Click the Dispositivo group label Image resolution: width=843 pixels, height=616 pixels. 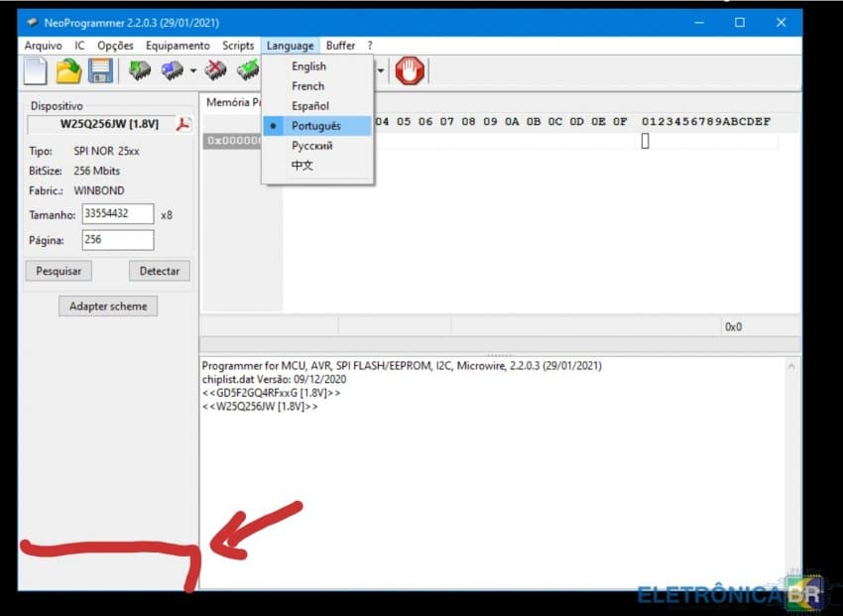pos(57,106)
